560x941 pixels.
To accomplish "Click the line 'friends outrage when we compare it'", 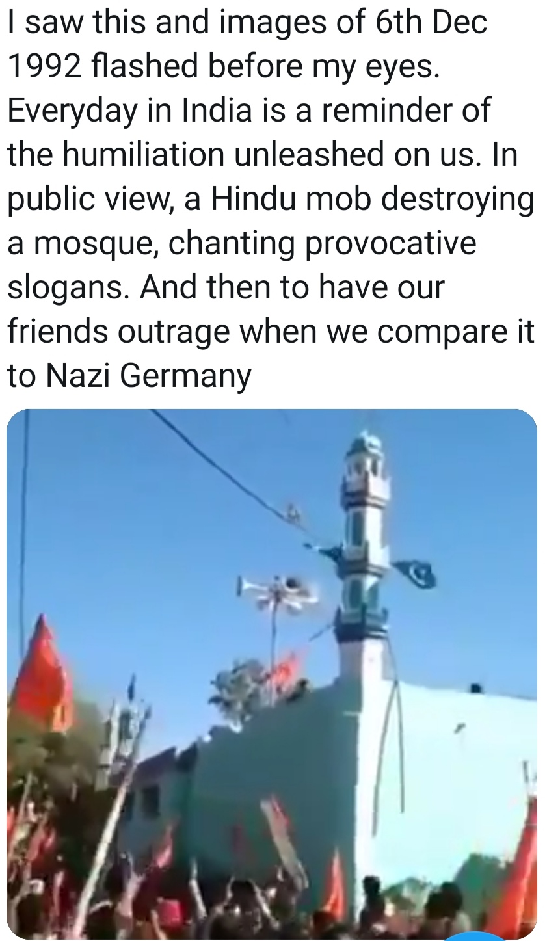I will coord(271,332).
